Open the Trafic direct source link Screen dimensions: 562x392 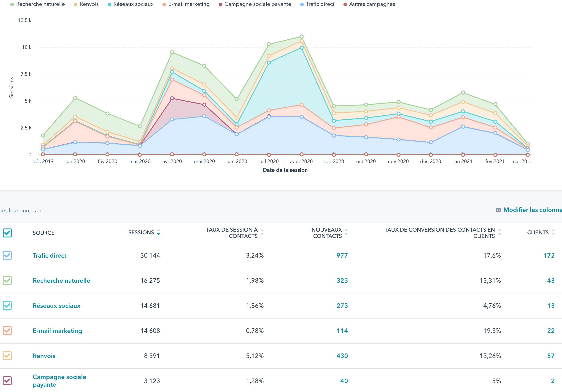pyautogui.click(x=49, y=255)
